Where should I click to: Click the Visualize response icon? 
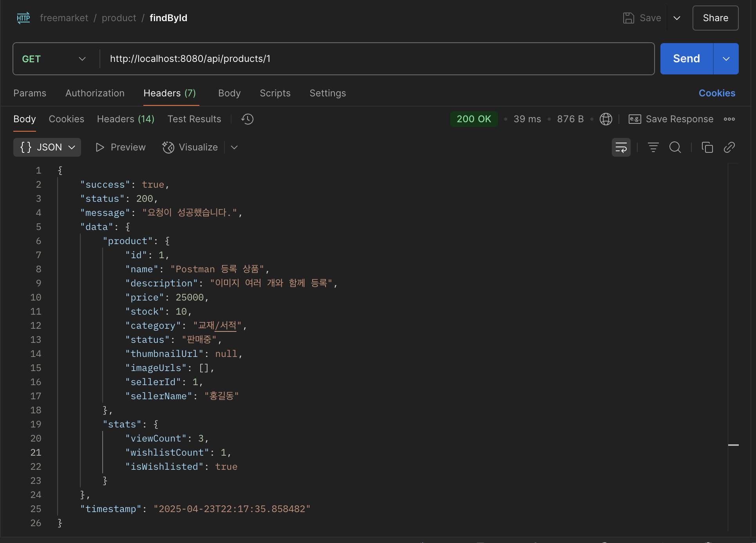pos(168,147)
